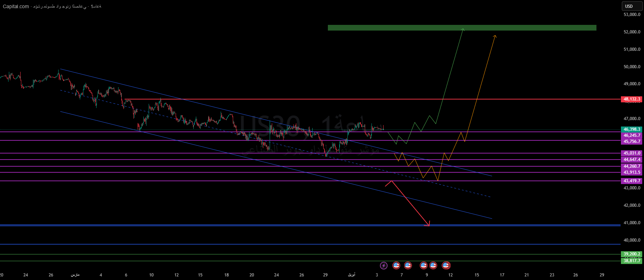Click the Capital.com chart title
Viewport: 644px width, 280px height.
16,6
